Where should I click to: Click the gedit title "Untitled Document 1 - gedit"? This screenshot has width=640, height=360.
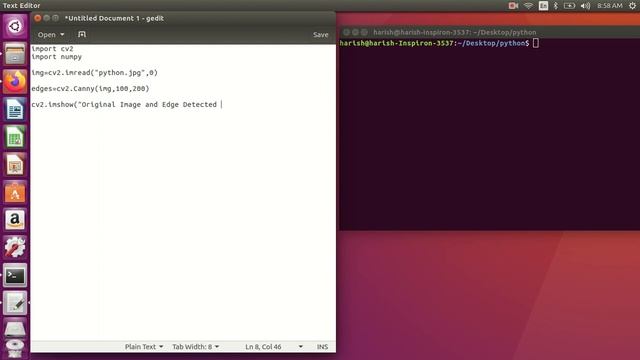coord(114,18)
